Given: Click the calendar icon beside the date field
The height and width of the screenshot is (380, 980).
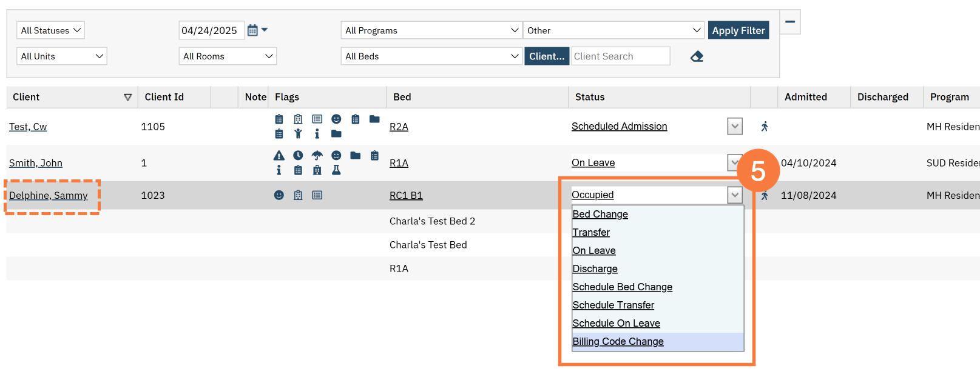Looking at the screenshot, I should point(253,30).
